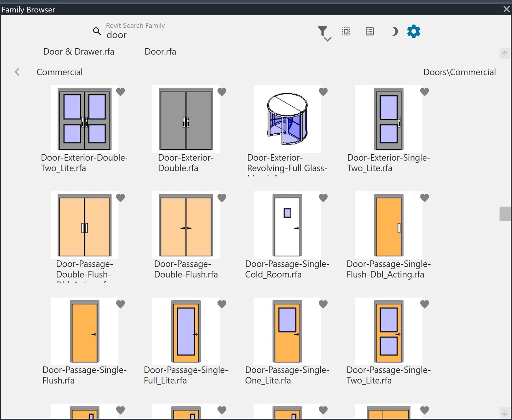Select Door-Passage-Single-Cold_Room thumbnail
The height and width of the screenshot is (420, 512).
click(288, 225)
